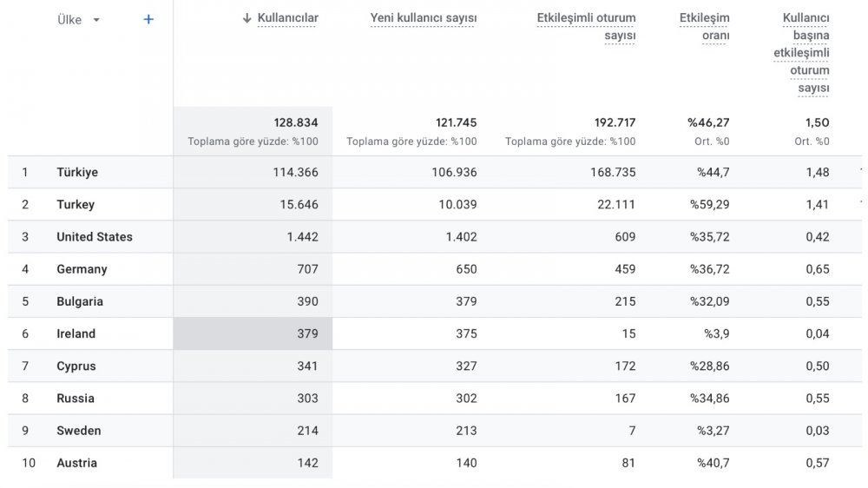The height and width of the screenshot is (488, 868).
Task: Click the total engagement rate %46,27
Action: tap(708, 122)
